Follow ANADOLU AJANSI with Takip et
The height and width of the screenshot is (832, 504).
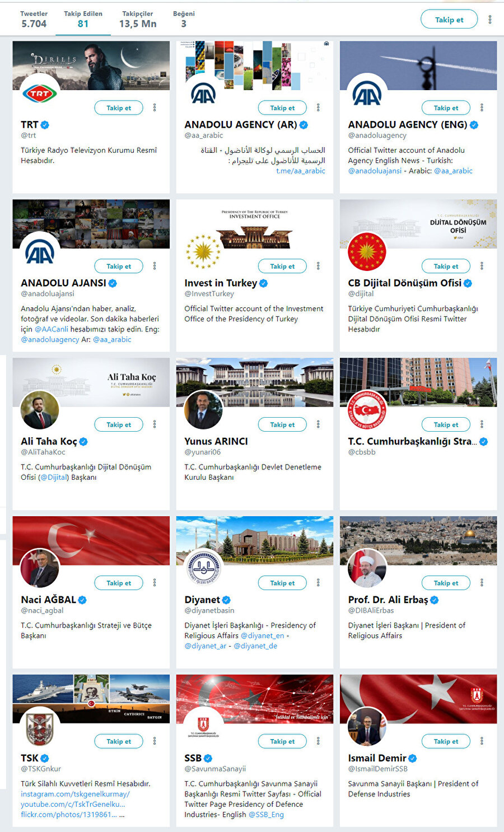pos(119,266)
